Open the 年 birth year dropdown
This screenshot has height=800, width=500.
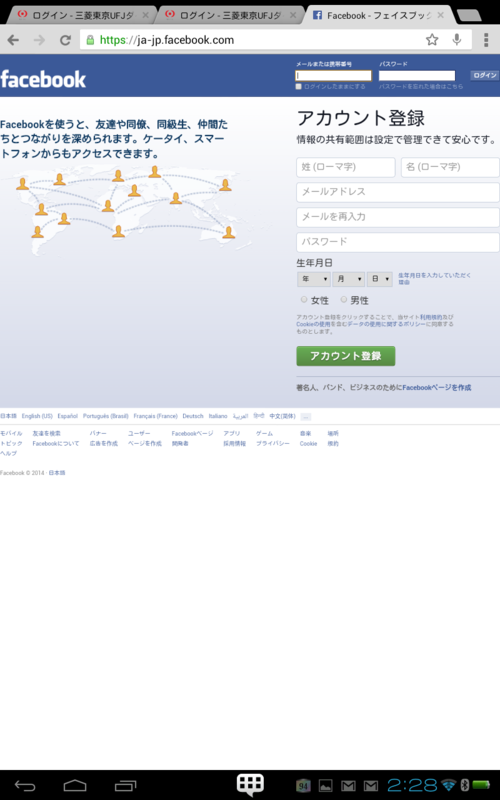click(x=314, y=279)
